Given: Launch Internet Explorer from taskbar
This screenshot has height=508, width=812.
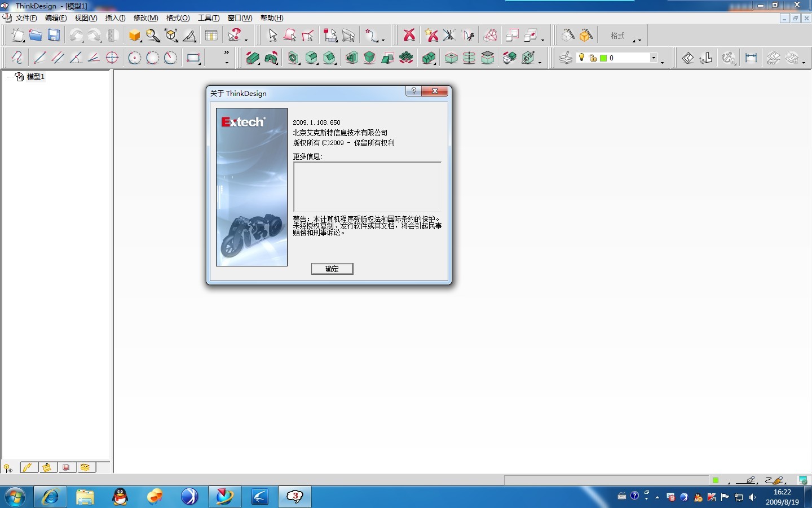Looking at the screenshot, I should (x=50, y=497).
